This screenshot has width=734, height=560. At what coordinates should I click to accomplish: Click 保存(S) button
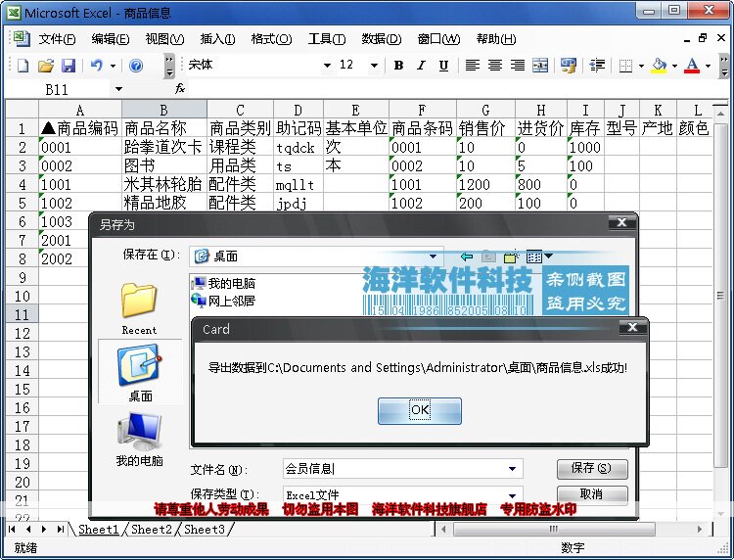[592, 468]
